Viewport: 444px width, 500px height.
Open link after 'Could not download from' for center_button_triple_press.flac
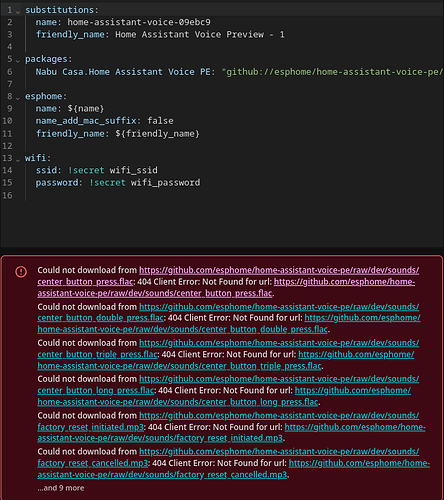pos(228,349)
